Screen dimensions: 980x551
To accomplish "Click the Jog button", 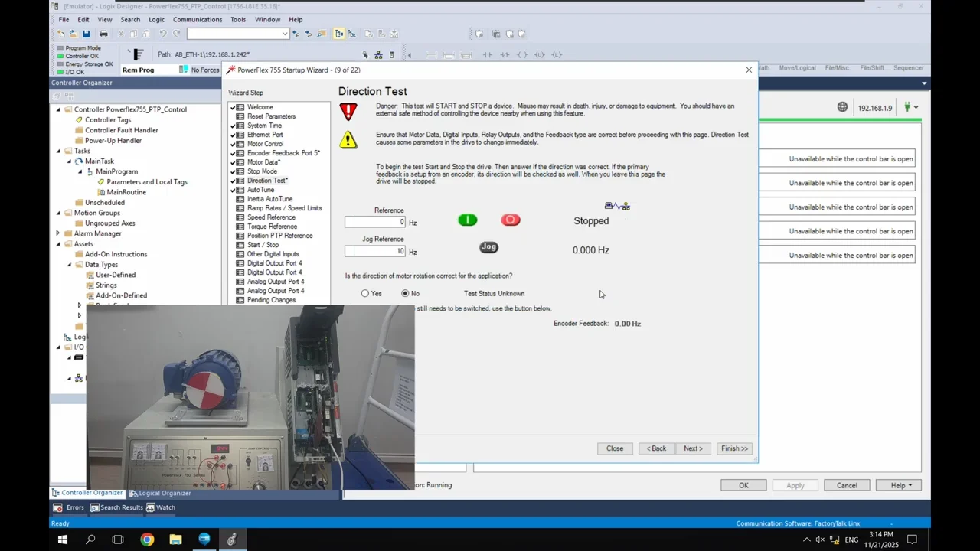I will [488, 247].
